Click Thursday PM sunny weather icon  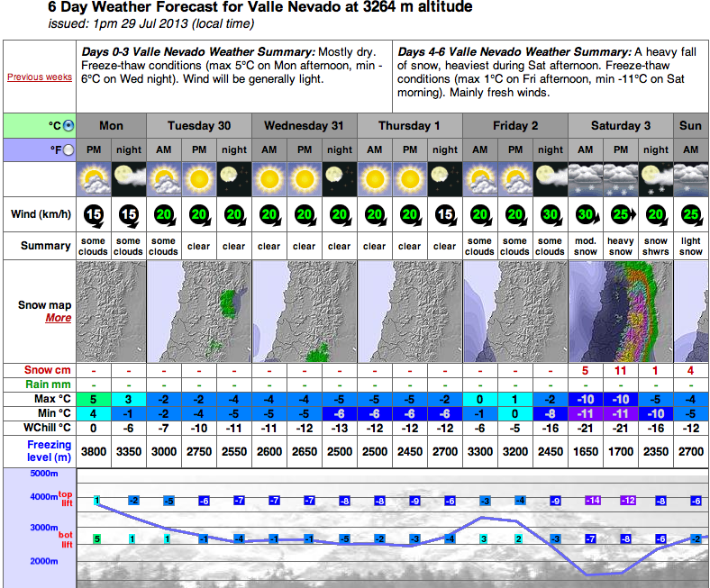point(410,179)
